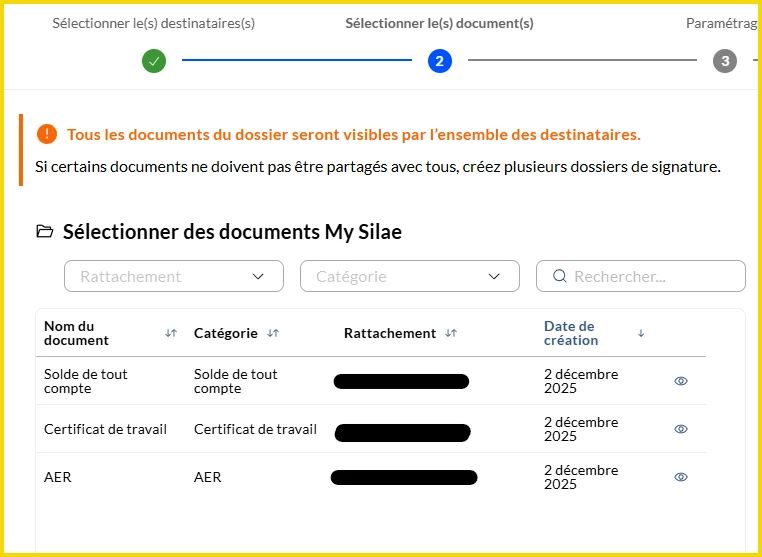Open the Catégorie filter dropdown
762x557 pixels.
409,277
